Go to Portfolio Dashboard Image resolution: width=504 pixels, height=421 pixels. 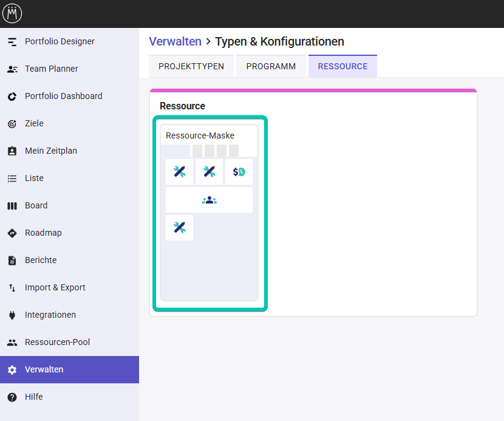[69, 96]
